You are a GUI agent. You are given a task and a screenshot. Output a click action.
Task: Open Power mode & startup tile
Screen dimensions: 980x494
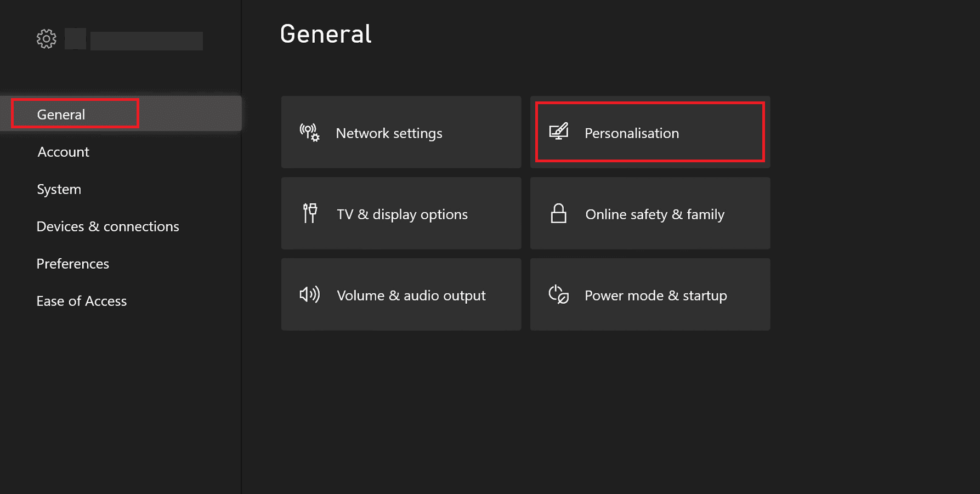(650, 294)
